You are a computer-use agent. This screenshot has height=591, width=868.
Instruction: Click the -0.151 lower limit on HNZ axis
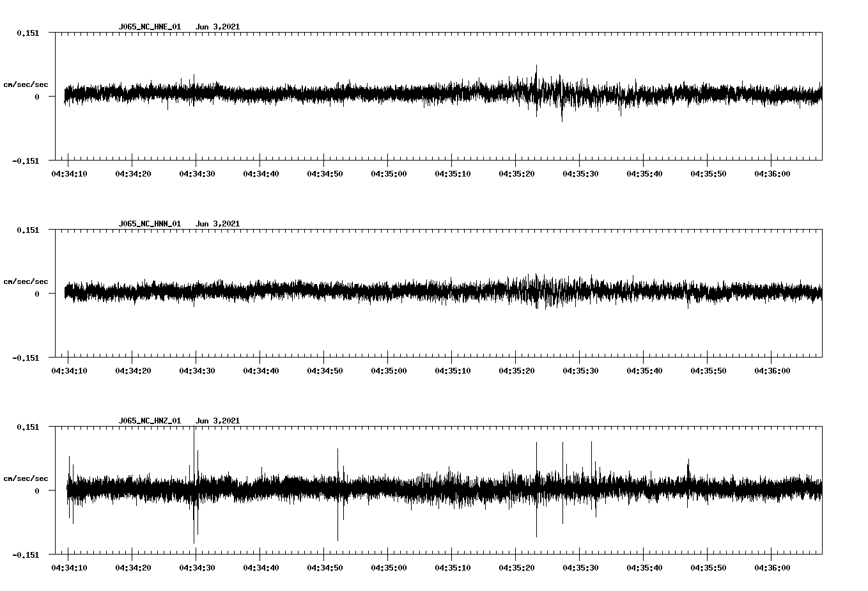[x=26, y=555]
